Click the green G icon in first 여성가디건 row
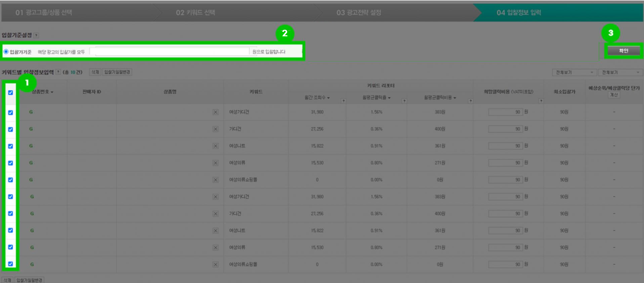This screenshot has height=283, width=644. (x=31, y=112)
